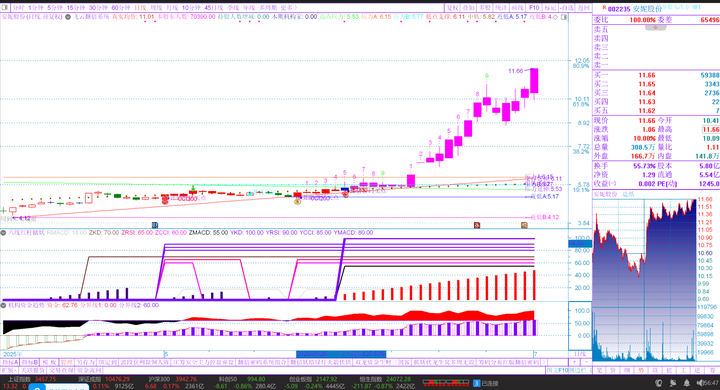Select the 管理 tab
The height and width of the screenshot is (390, 720).
click(67, 362)
